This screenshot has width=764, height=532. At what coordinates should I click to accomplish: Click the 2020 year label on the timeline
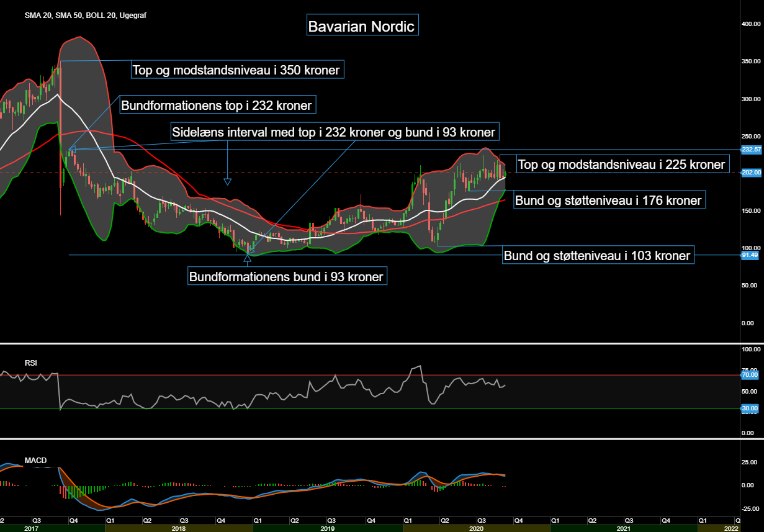click(x=477, y=528)
